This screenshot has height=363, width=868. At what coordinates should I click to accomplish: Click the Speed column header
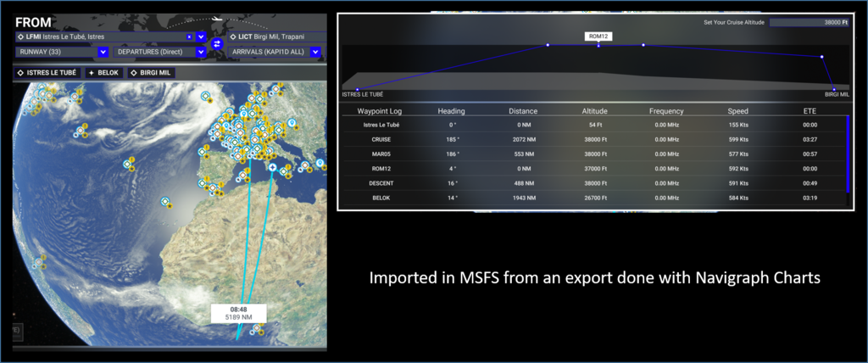738,111
